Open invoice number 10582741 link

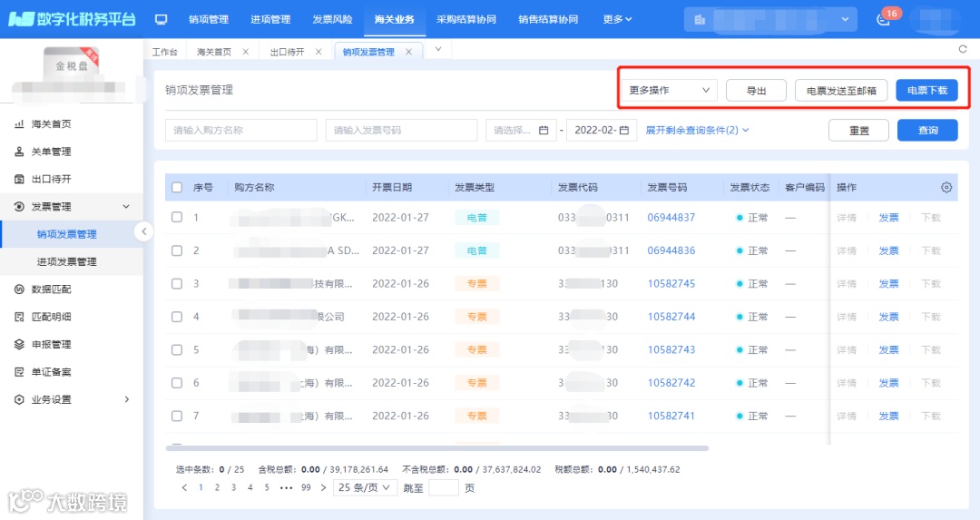pyautogui.click(x=671, y=416)
